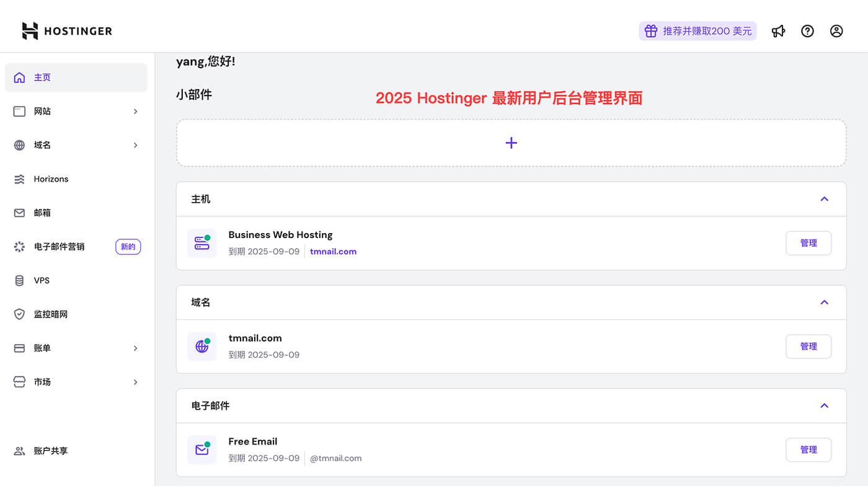Click 推荐并赚取200 美元 referral button
This screenshot has width=868, height=496.
(697, 31)
